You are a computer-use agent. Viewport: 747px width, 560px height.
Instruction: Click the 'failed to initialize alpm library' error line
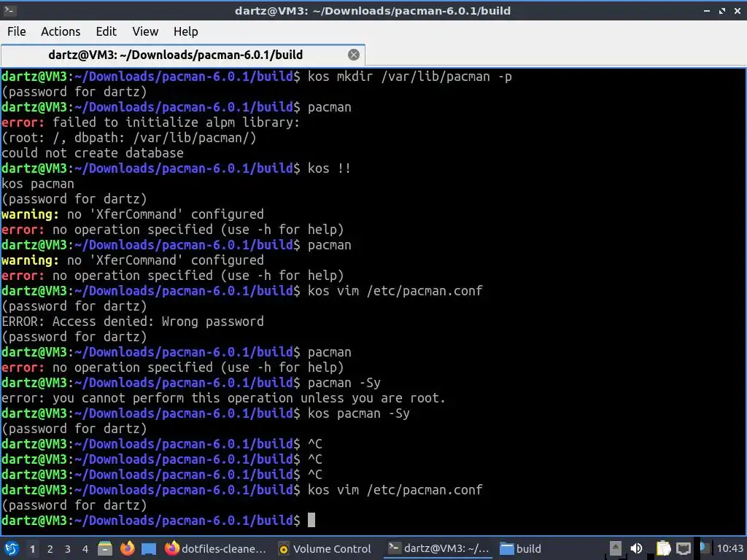pos(150,122)
